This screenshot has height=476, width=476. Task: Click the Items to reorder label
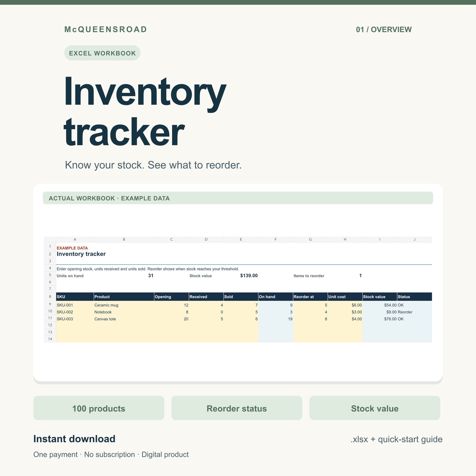tap(309, 276)
